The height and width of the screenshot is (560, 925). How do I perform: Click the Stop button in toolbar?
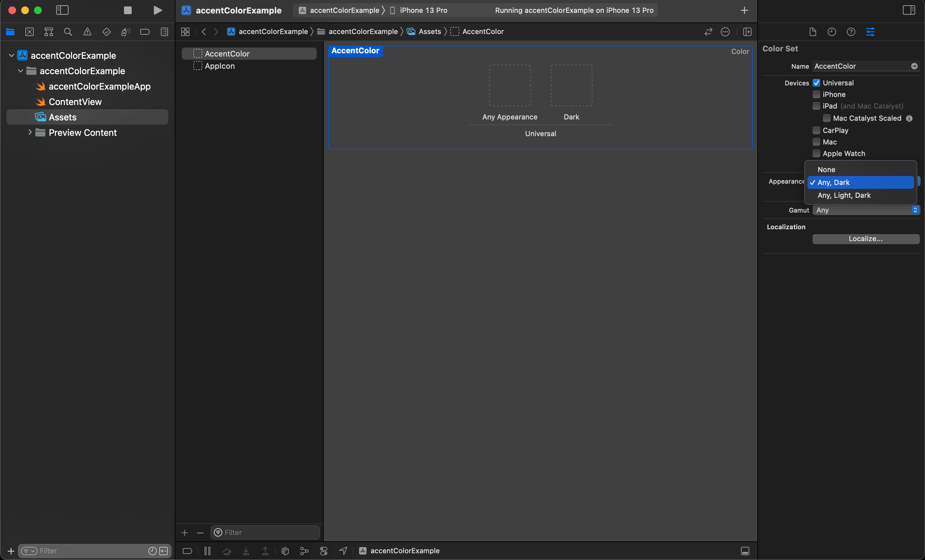pos(128,10)
